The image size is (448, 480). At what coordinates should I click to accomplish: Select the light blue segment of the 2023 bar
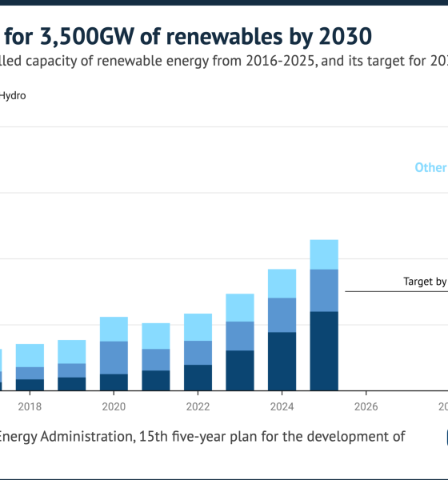tap(240, 308)
